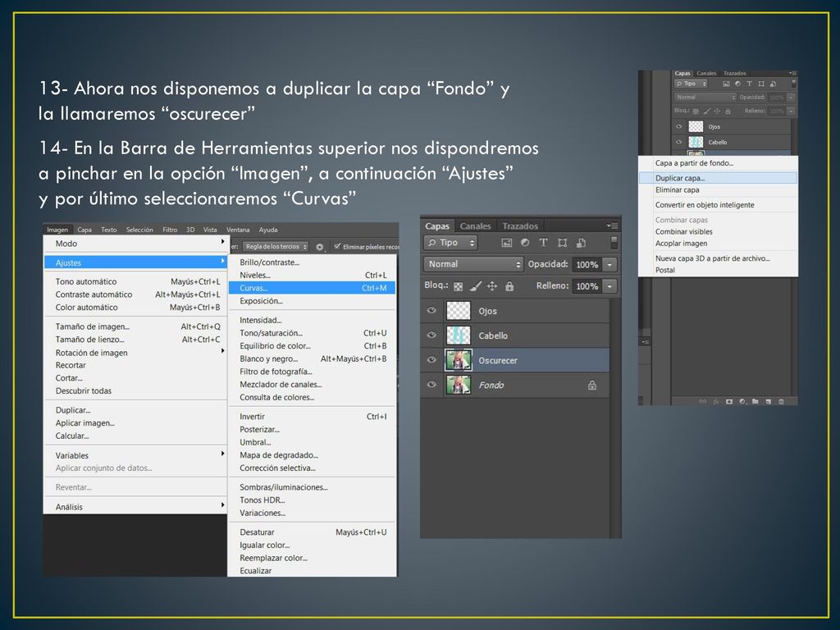Hide the Ojos layer in the context-menu panel
840x630 pixels.
(x=678, y=126)
